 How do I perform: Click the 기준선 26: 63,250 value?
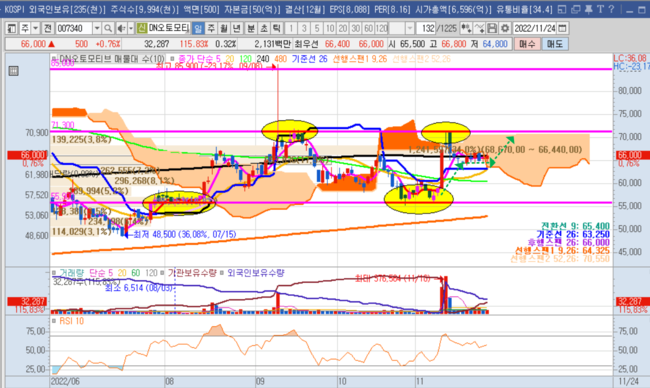(x=574, y=234)
